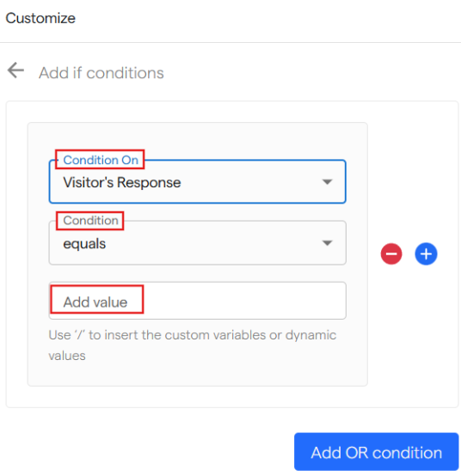Add another condition with blue plus icon
This screenshot has height=476, width=461.
pyautogui.click(x=426, y=253)
